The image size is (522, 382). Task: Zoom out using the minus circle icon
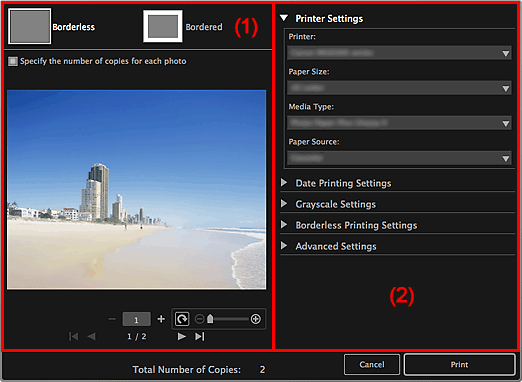(199, 319)
